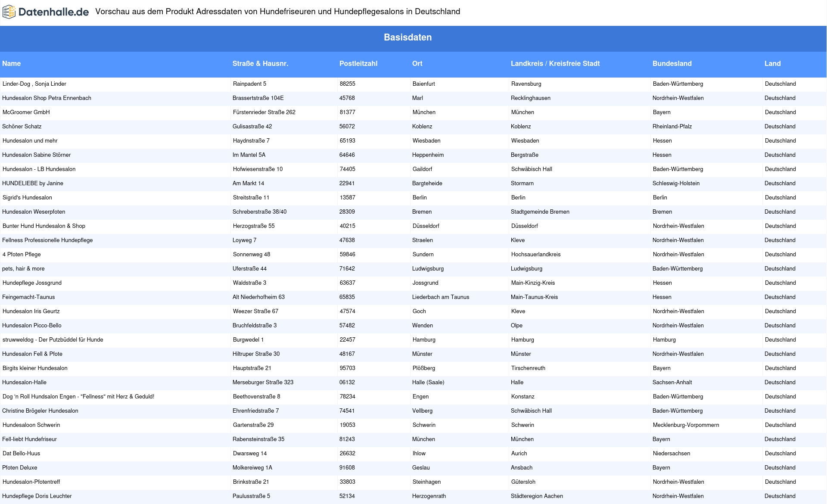Screen dimensions: 827x504
Task: Click the street Merseburger Straße 323
Action: click(x=263, y=382)
